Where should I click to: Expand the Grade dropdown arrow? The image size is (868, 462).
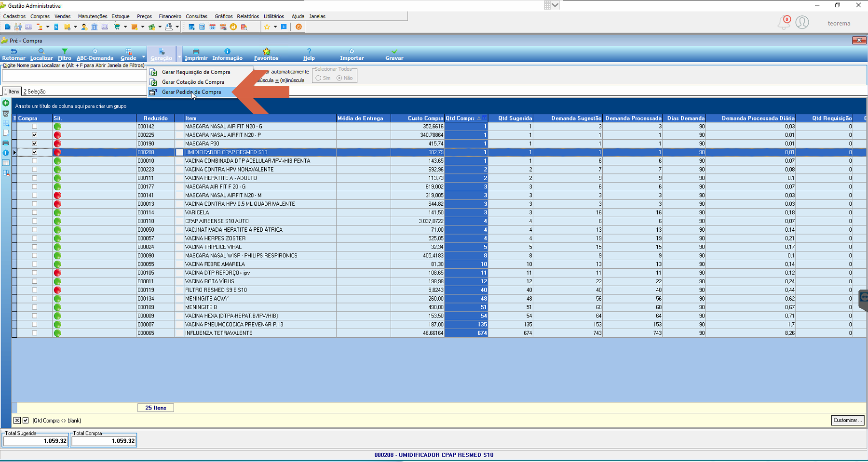tap(143, 57)
